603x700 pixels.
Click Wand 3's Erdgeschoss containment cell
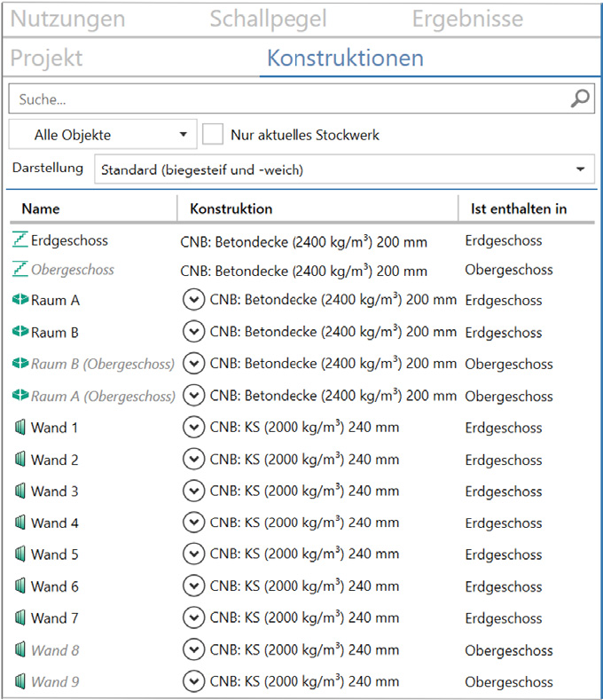click(504, 492)
